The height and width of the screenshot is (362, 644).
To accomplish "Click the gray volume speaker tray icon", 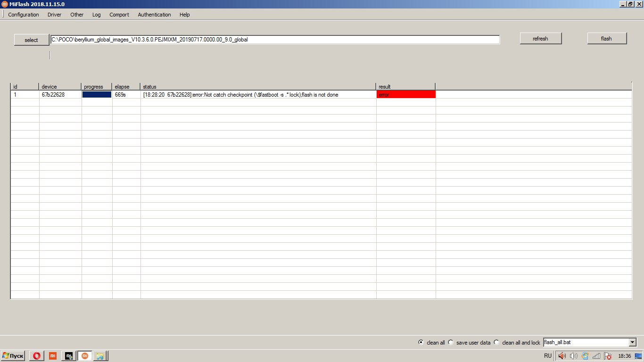I will [x=573, y=356].
